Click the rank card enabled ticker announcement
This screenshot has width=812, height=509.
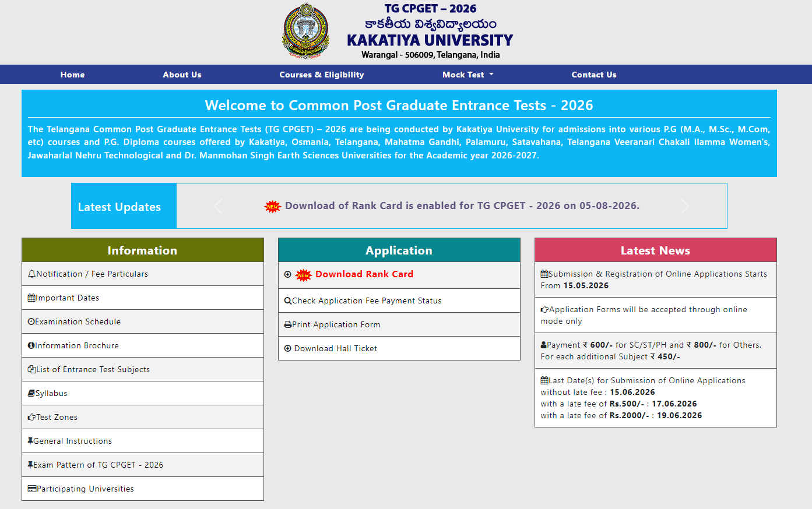tap(462, 206)
